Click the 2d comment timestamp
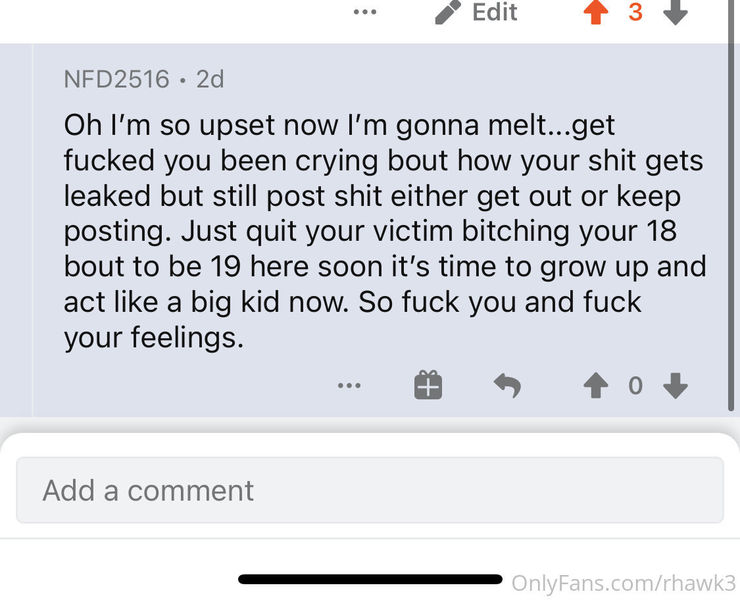This screenshot has height=600, width=740. [x=210, y=79]
